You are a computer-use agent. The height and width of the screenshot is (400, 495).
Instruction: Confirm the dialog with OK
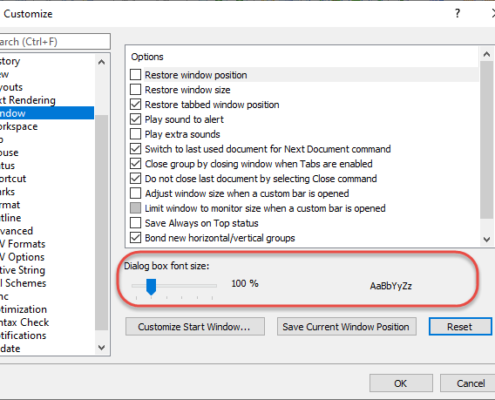coord(401,383)
